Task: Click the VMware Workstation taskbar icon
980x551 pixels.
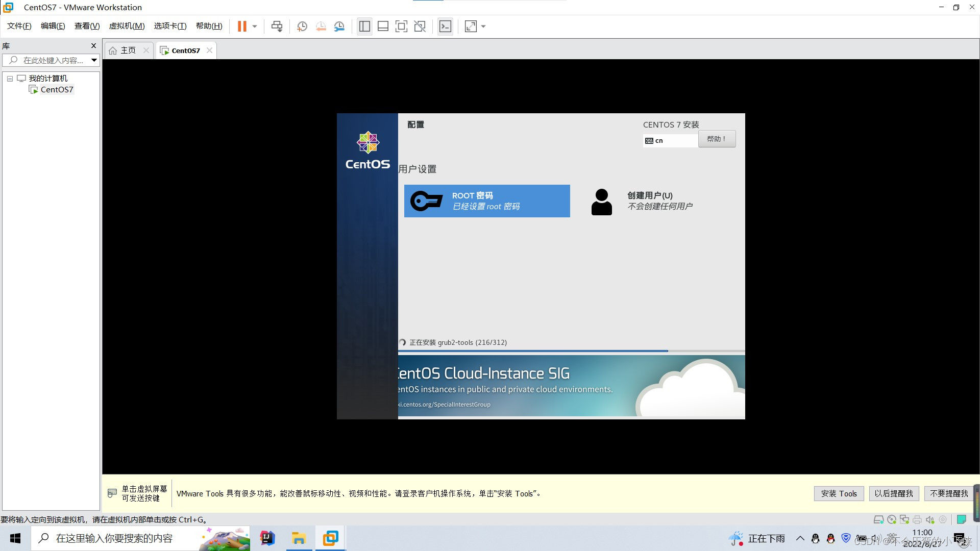Action: [330, 538]
